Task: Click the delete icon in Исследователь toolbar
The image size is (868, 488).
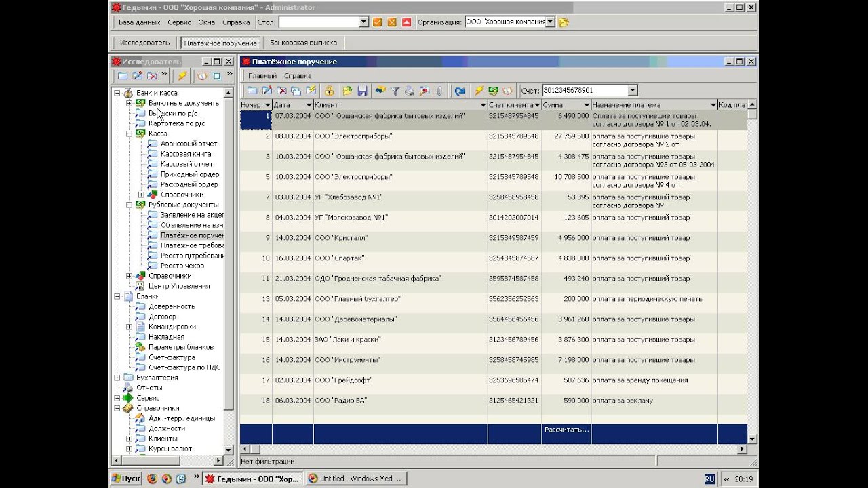Action: pyautogui.click(x=152, y=76)
